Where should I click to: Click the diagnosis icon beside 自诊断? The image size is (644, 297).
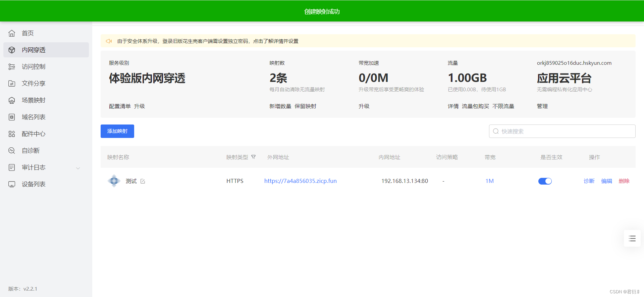12,151
